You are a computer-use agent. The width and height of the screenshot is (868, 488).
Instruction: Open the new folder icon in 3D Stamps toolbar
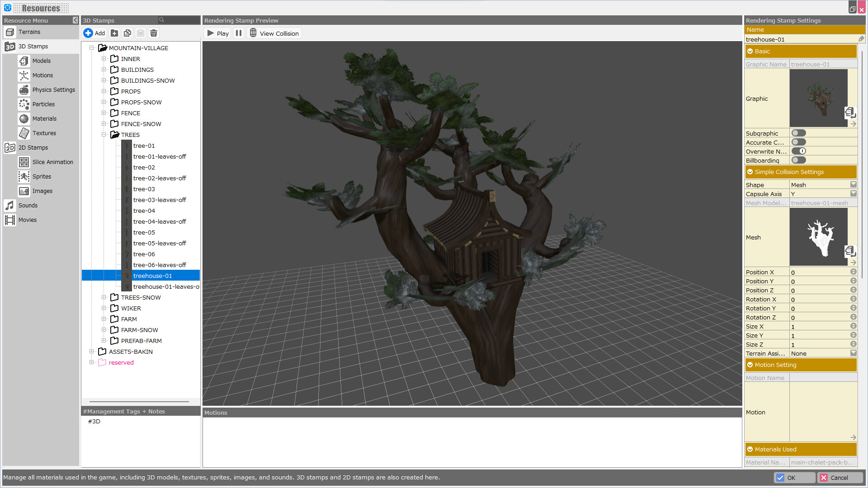[114, 33]
